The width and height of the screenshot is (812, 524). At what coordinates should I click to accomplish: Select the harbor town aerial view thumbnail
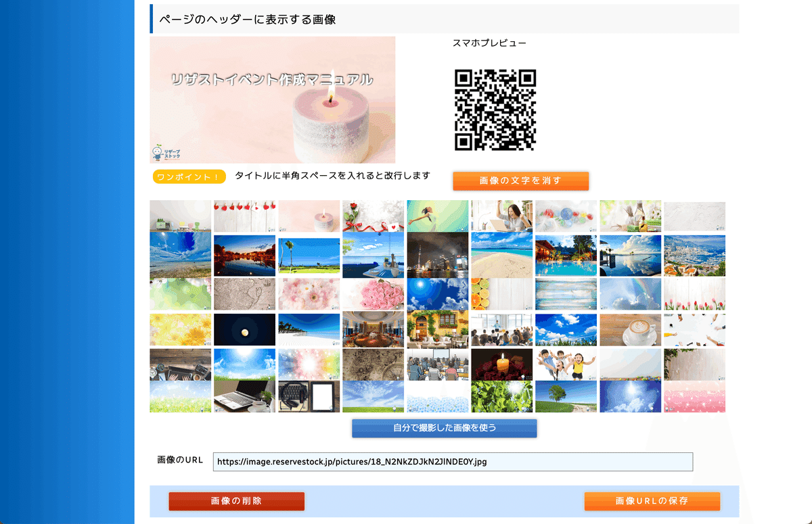point(694,256)
